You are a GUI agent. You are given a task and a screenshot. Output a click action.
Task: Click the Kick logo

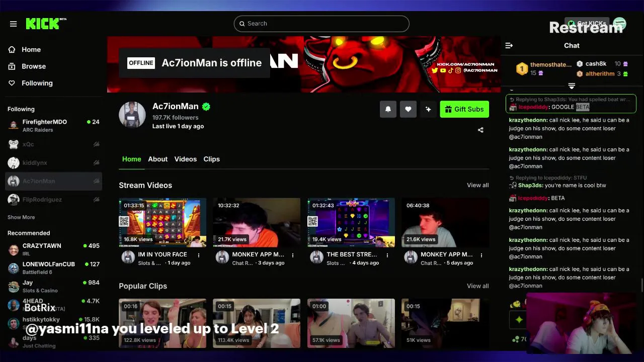coord(46,24)
